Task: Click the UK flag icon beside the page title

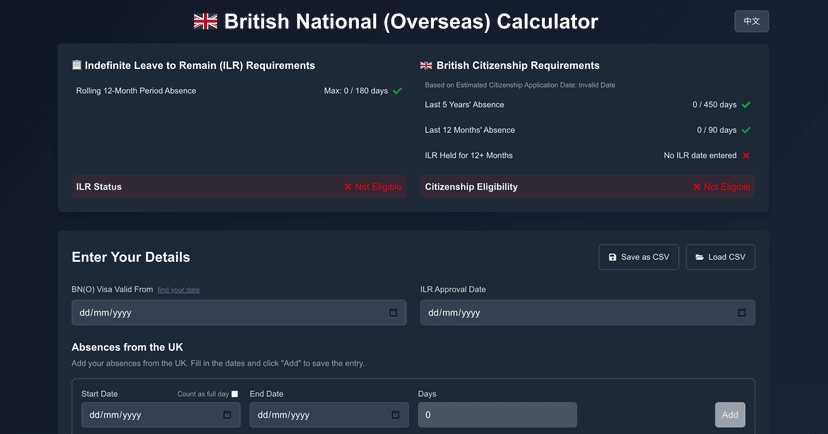Action: (205, 21)
